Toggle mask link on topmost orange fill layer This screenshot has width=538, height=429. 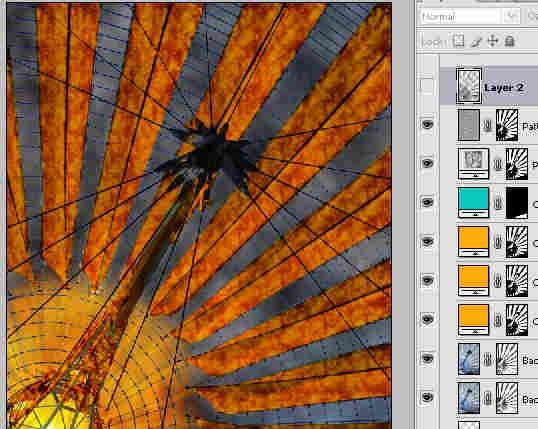[498, 242]
